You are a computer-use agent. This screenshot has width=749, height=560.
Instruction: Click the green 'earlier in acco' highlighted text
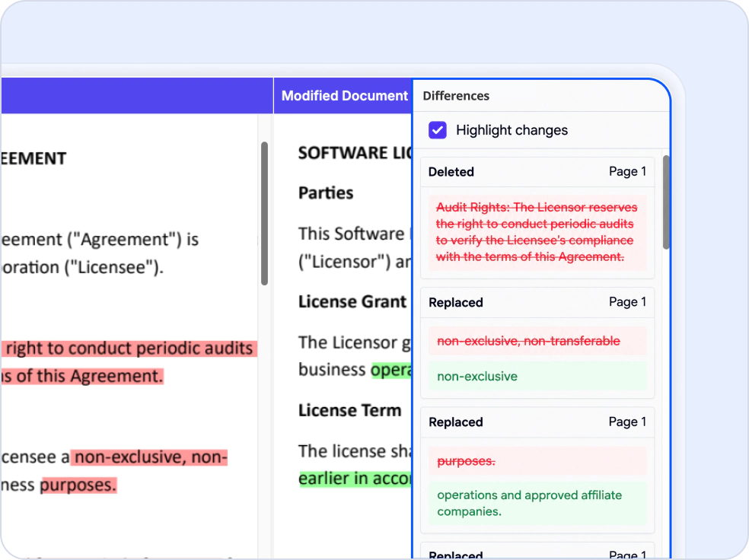(x=355, y=479)
